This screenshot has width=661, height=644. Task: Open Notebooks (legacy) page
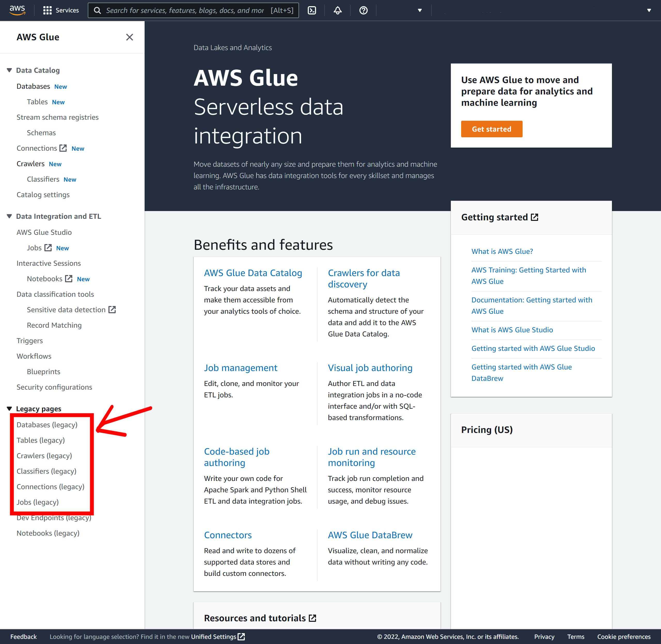48,533
